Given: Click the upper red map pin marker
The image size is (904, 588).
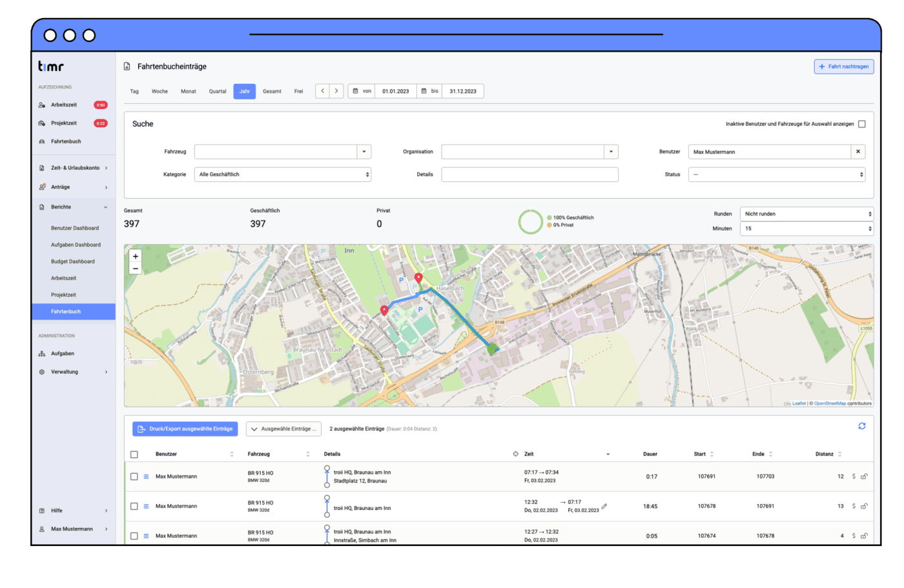Looking at the screenshot, I should (418, 278).
